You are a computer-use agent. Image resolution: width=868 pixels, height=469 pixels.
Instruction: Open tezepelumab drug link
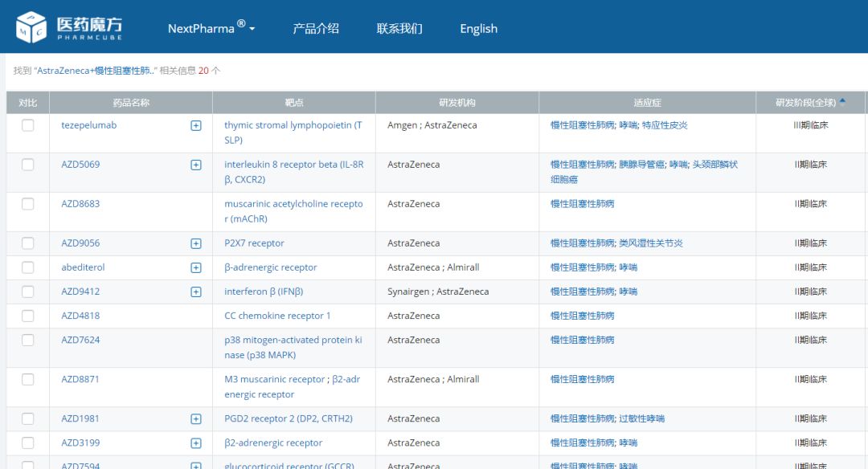89,125
